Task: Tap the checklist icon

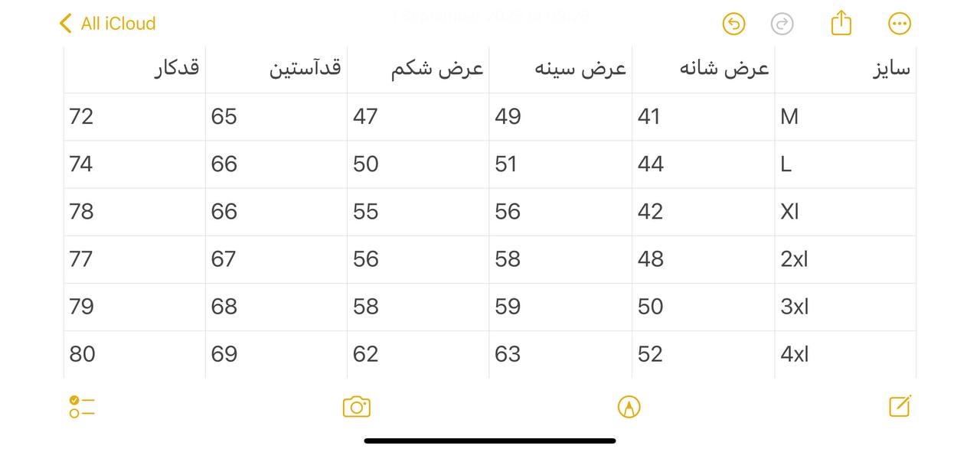Action: click(x=82, y=406)
